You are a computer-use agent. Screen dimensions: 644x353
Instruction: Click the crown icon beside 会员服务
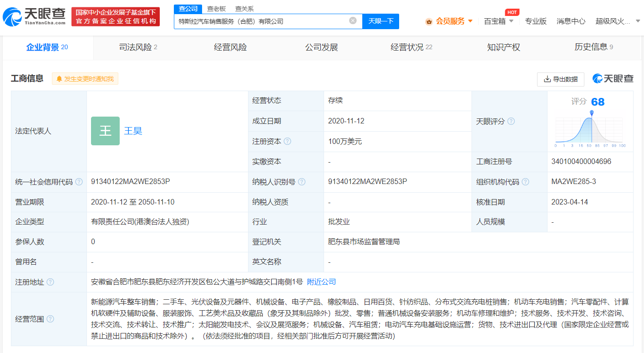point(429,21)
